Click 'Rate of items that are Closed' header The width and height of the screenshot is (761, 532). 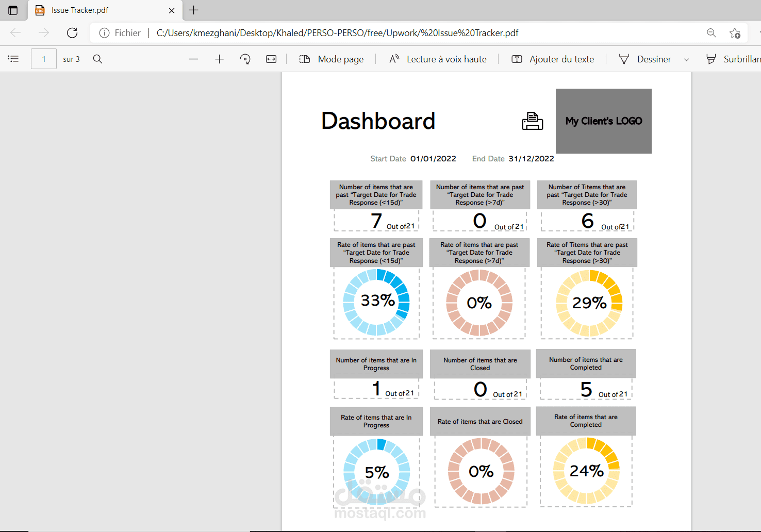(480, 422)
